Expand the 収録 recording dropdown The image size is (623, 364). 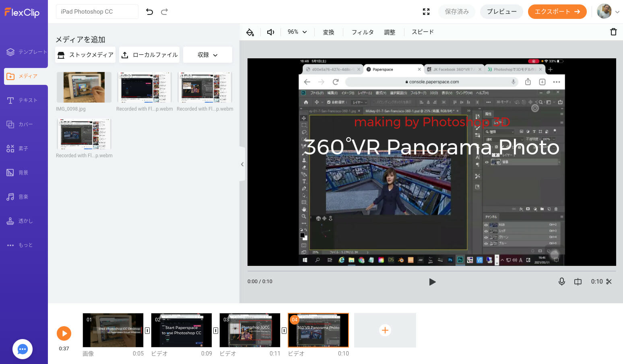pos(208,55)
